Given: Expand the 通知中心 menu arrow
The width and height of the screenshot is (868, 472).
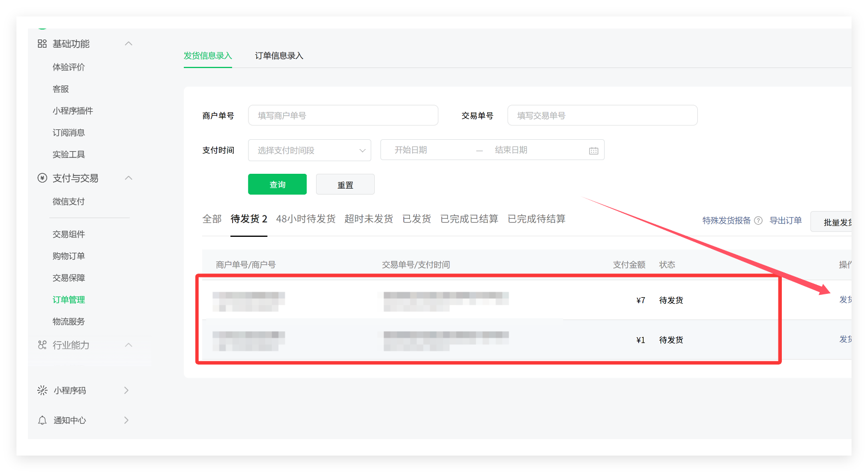Looking at the screenshot, I should [x=126, y=420].
